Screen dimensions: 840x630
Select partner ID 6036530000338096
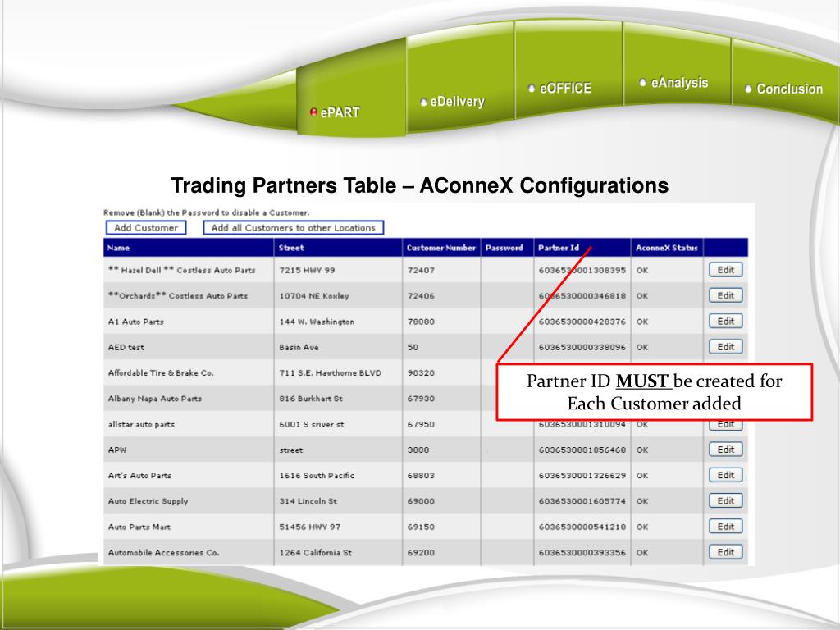582,348
